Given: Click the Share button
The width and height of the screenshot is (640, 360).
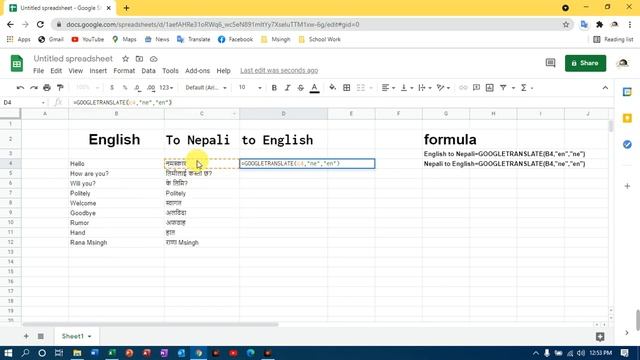Looking at the screenshot, I should click(585, 63).
